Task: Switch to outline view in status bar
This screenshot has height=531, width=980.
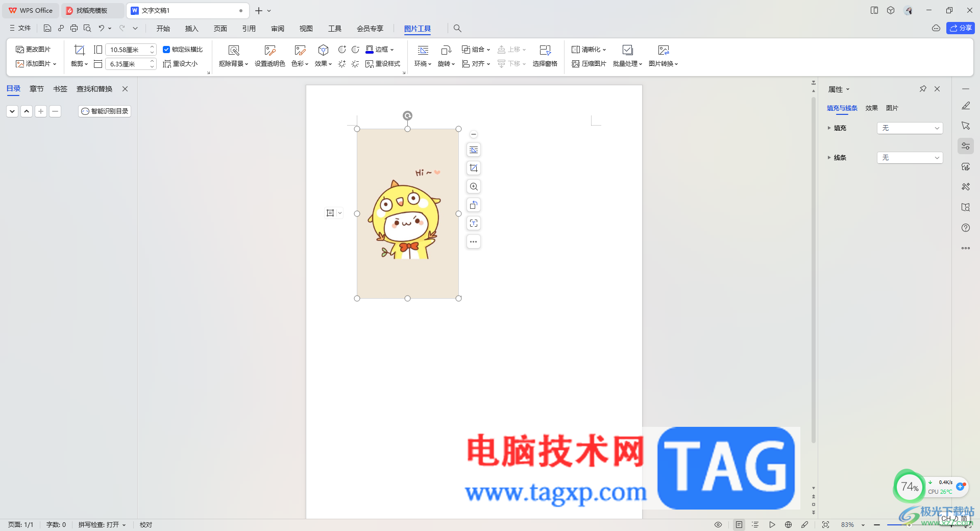Action: [755, 524]
